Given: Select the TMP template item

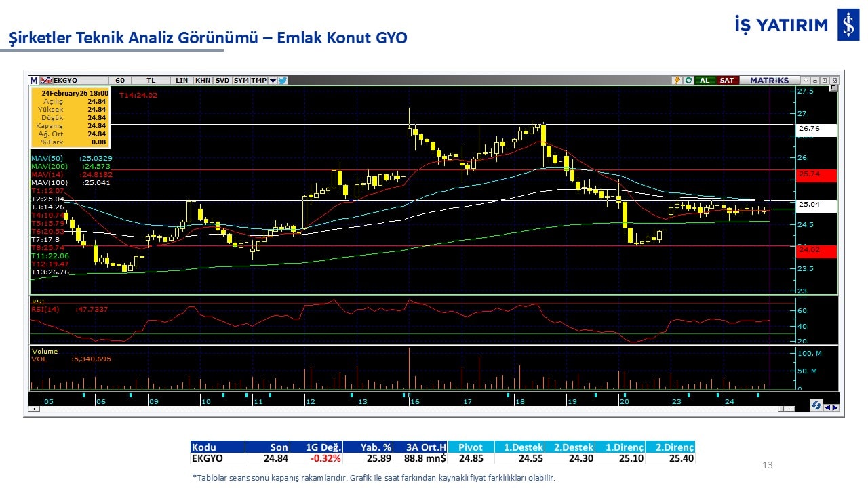Looking at the screenshot, I should pyautogui.click(x=259, y=80).
